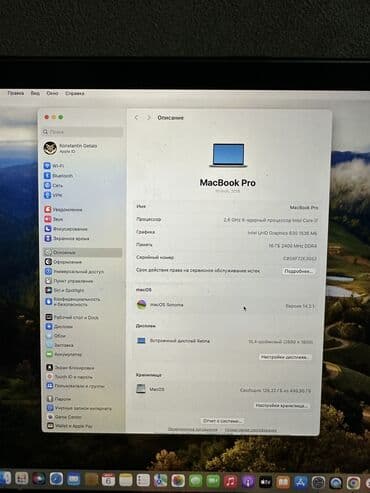
Task: Open Messages app in the Dock
Action: pyautogui.click(x=195, y=481)
